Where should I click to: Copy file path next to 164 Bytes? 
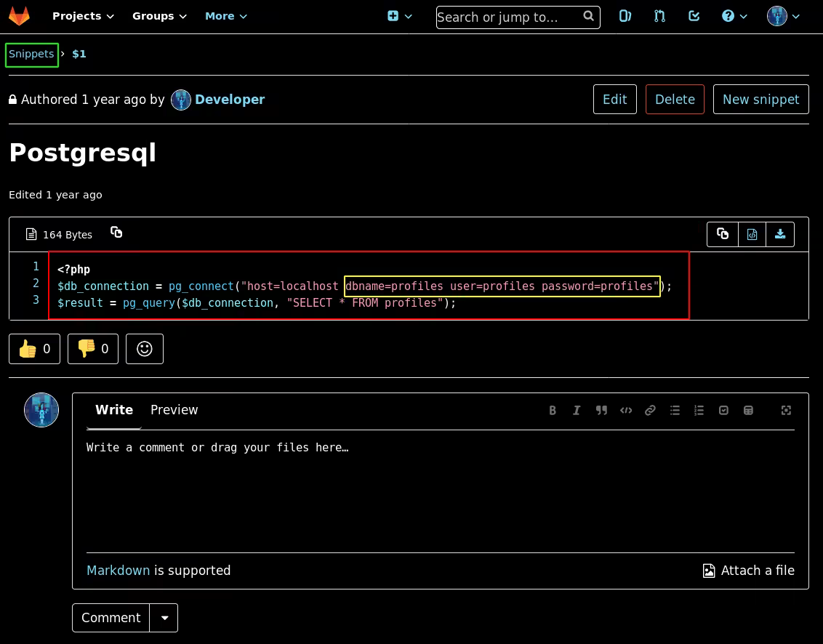pos(116,233)
